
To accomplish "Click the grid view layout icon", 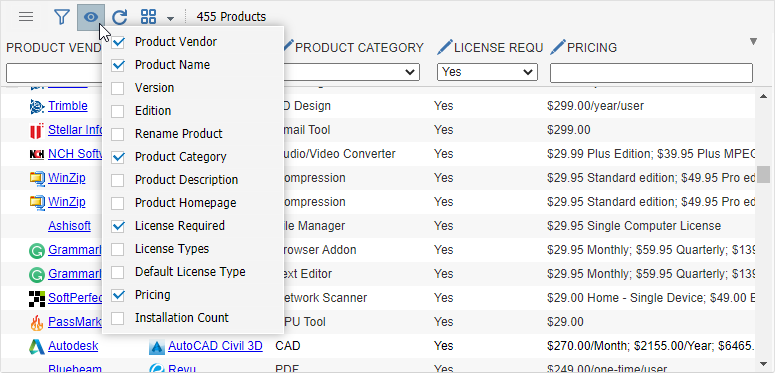I will point(149,17).
